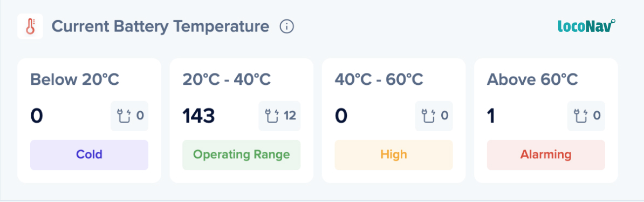Click the charging plug icon showing 12
The height and width of the screenshot is (202, 644).
click(x=271, y=116)
